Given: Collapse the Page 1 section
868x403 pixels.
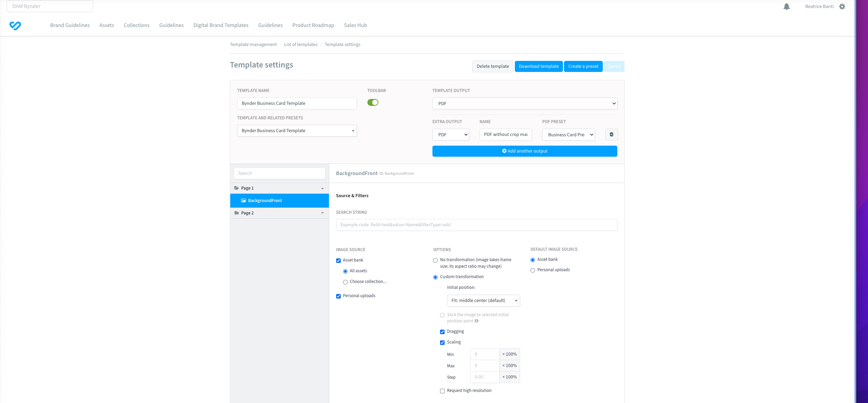Looking at the screenshot, I should tap(322, 188).
